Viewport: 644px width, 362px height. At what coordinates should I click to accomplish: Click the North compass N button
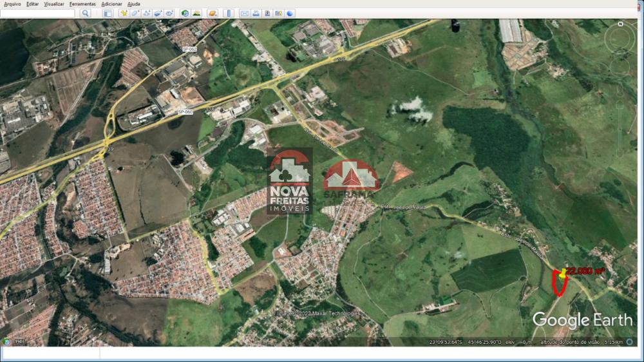620,24
